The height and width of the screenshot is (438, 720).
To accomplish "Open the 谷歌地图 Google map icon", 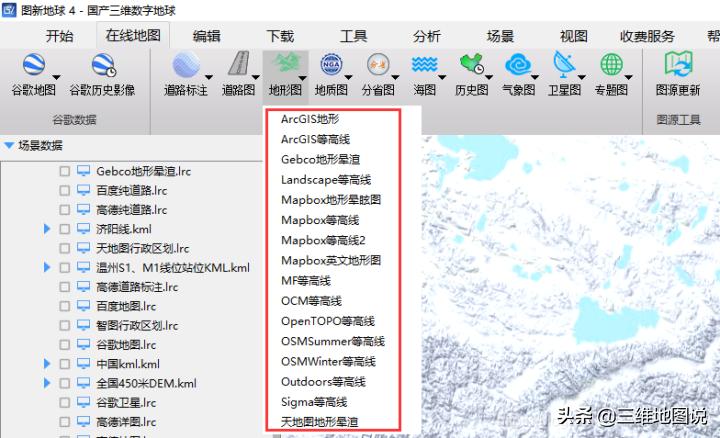I will tap(34, 65).
